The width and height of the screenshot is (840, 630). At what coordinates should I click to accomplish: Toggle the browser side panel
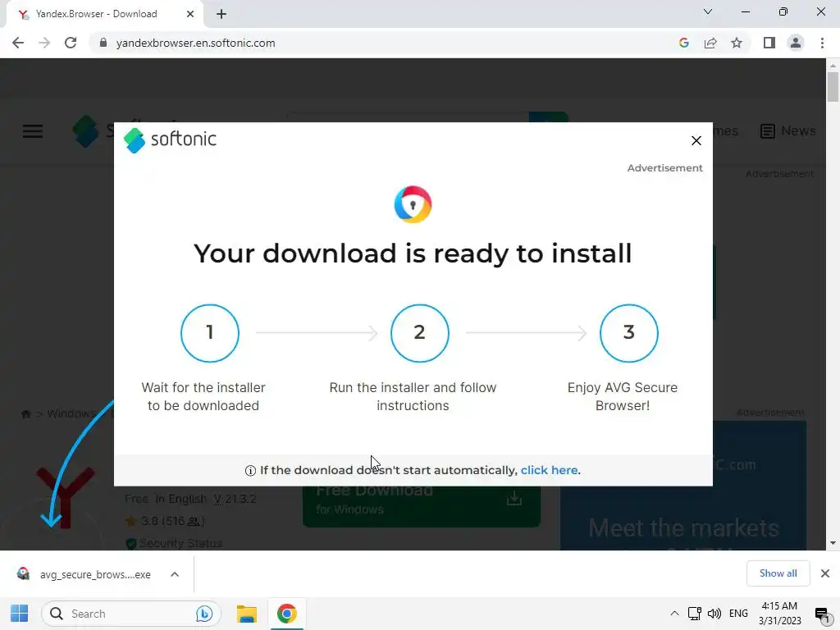(x=769, y=43)
